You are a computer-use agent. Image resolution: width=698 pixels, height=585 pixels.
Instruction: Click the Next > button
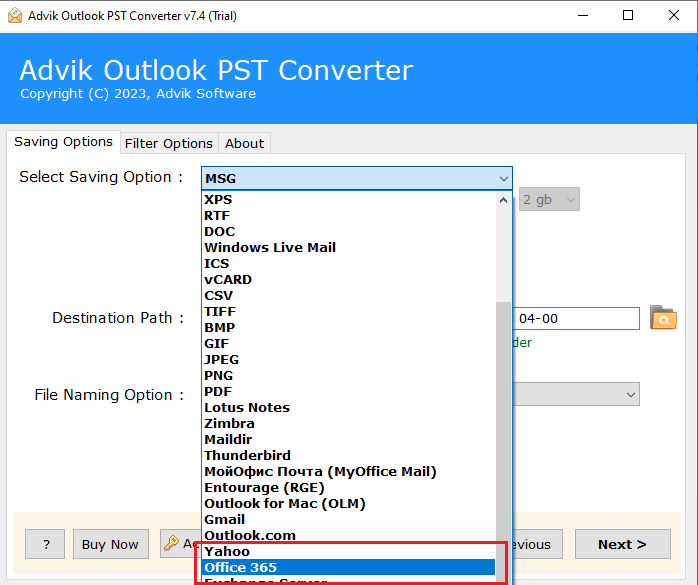pyautogui.click(x=622, y=544)
